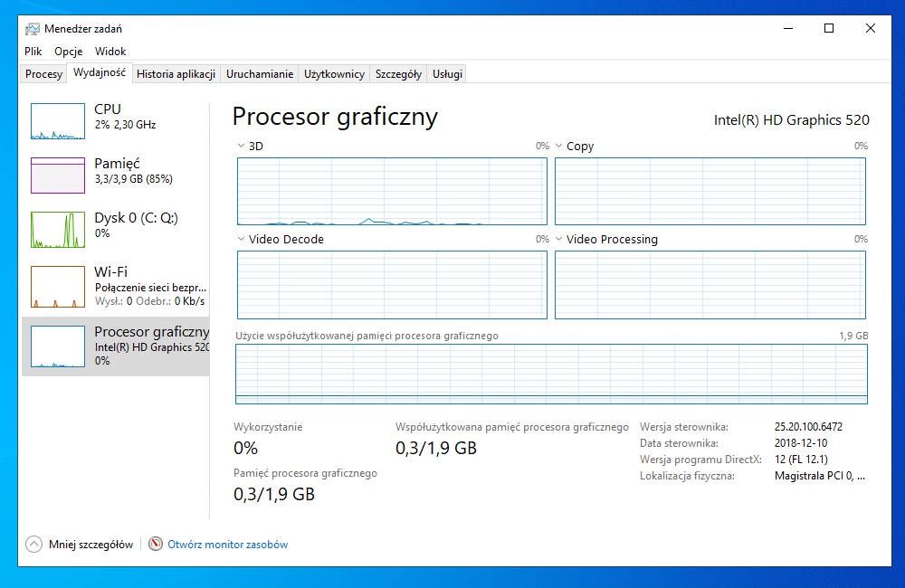
Task: Switch to the Uruchamianie tab
Action: (260, 74)
